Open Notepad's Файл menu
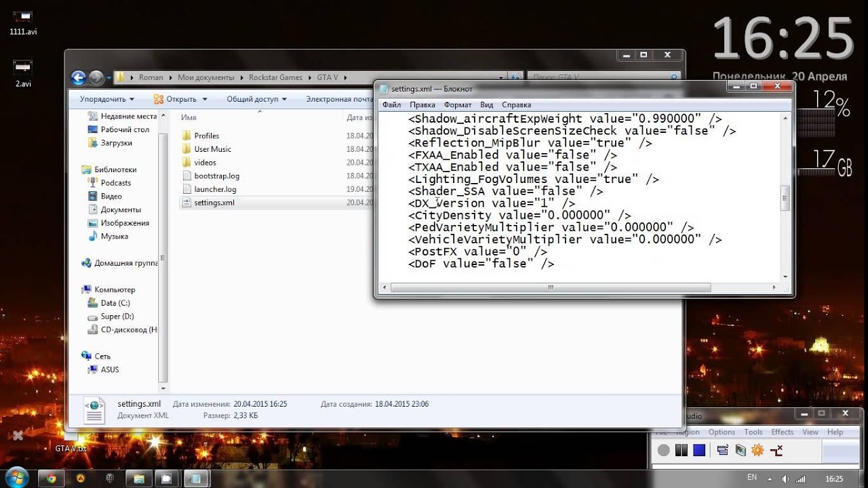This screenshot has width=868, height=488. tap(391, 105)
